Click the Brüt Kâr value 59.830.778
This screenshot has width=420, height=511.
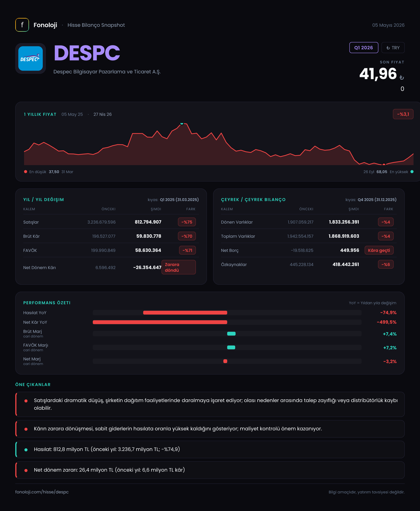149,236
